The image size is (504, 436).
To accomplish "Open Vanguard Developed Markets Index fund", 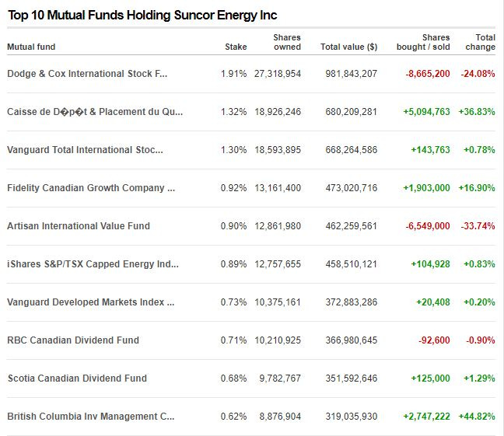I will [x=91, y=302].
